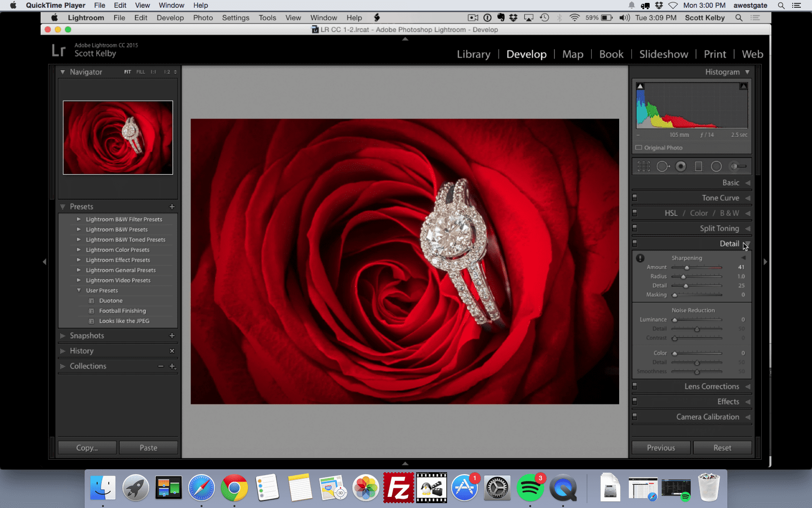Select the Red Eye Correction tool
This screenshot has width=812, height=508.
click(x=681, y=166)
